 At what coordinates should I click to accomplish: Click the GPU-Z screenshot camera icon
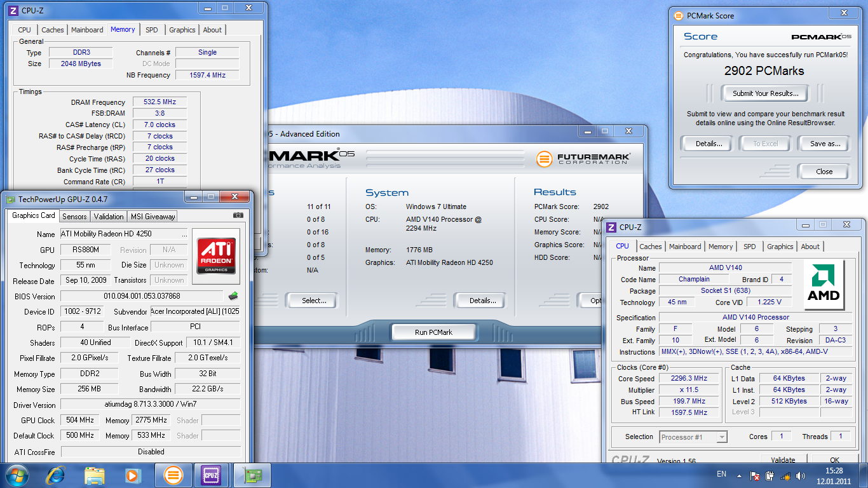pos(238,216)
